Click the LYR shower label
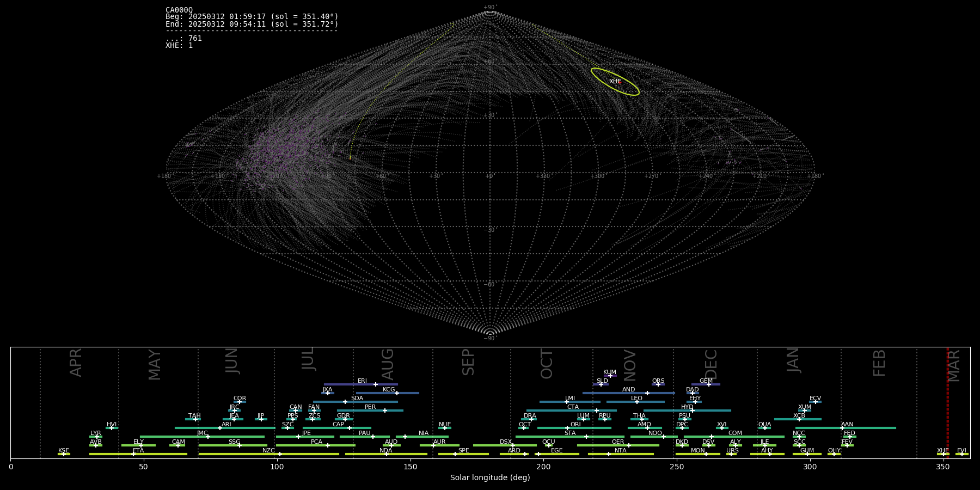This screenshot has width=980, height=490. (95, 433)
